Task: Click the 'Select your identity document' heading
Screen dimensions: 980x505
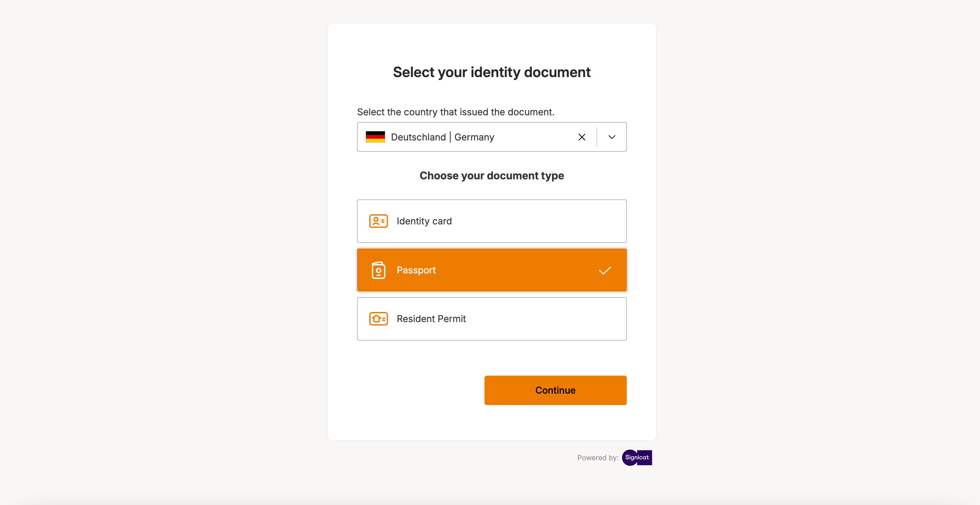Action: [x=492, y=72]
